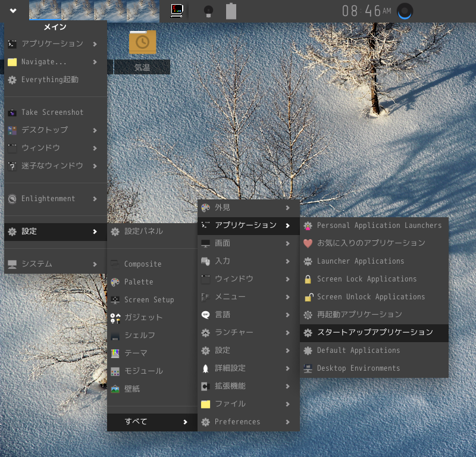476x457 pixels.
Task: Click the yellow folder icon beside Navigate...
Action: click(12, 62)
